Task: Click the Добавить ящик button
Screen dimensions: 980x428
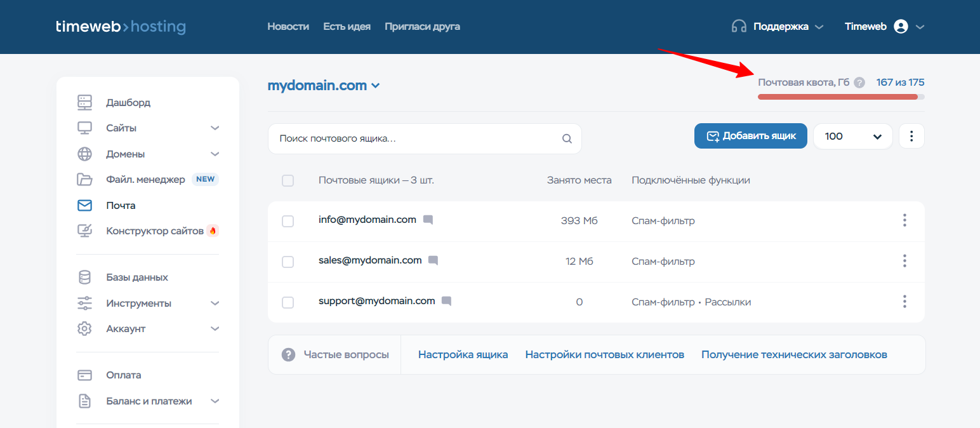Action: pyautogui.click(x=750, y=136)
